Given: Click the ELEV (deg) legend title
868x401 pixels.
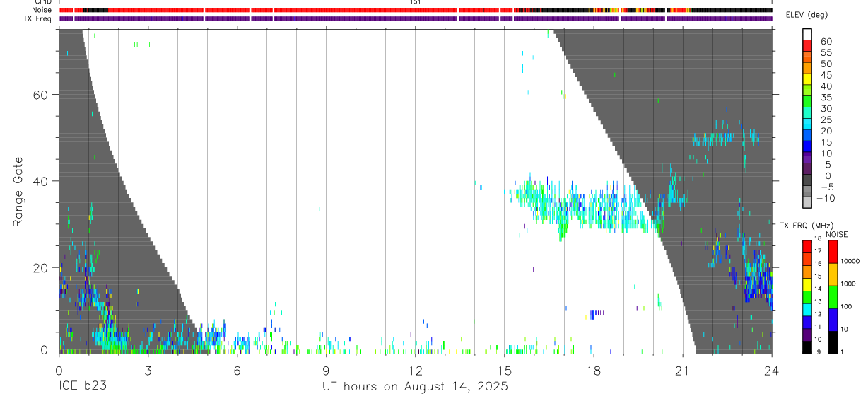Looking at the screenshot, I should tap(807, 15).
